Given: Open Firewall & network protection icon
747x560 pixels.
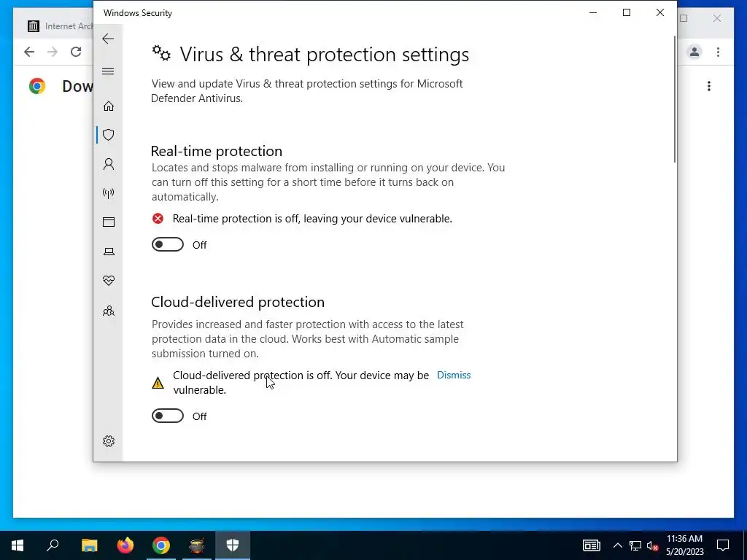Looking at the screenshot, I should pos(109,192).
